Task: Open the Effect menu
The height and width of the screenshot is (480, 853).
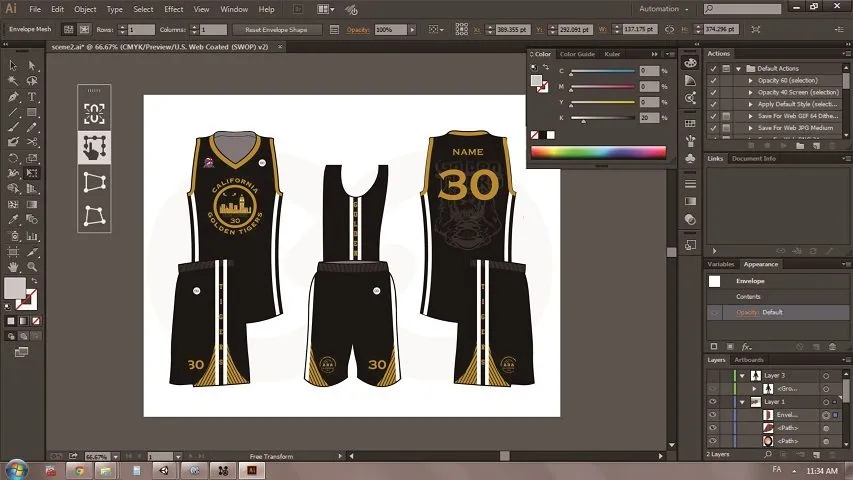Action: 174,9
